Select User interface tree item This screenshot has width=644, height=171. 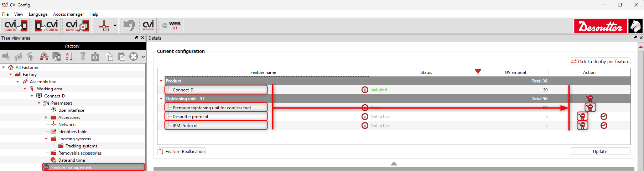point(71,110)
